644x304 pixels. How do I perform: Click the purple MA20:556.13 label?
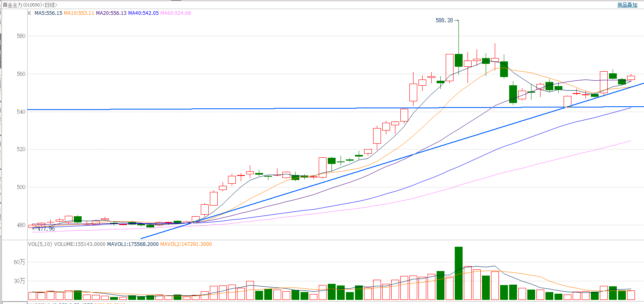[x=111, y=13]
